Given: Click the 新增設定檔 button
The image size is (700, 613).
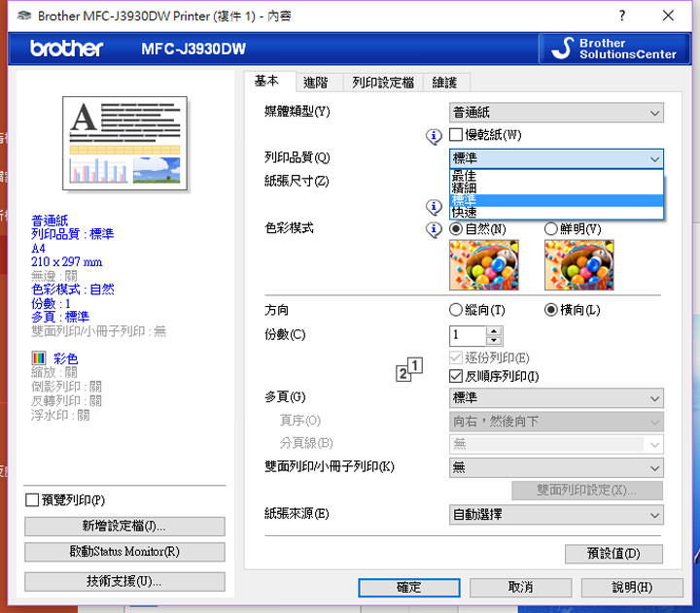Looking at the screenshot, I should pyautogui.click(x=124, y=527).
